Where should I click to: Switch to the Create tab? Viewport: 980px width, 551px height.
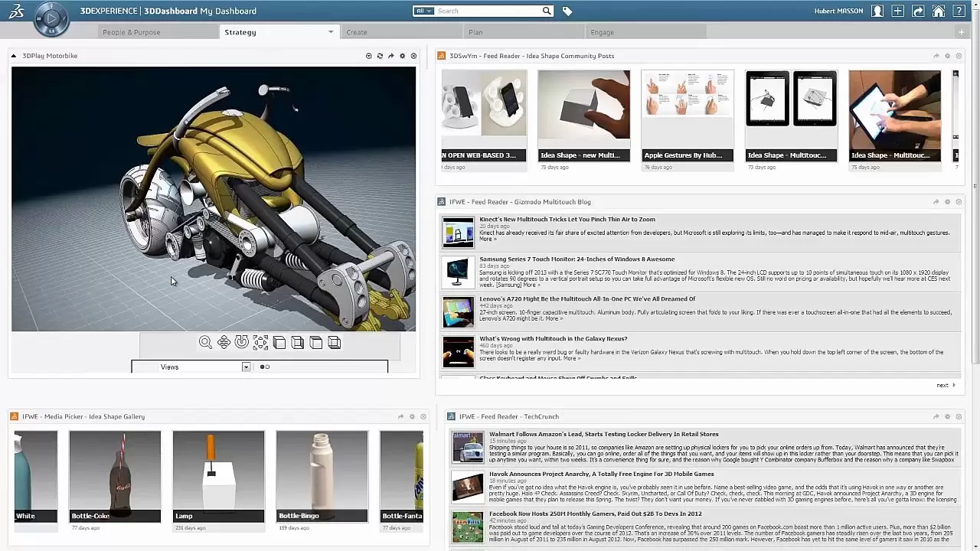(x=357, y=32)
